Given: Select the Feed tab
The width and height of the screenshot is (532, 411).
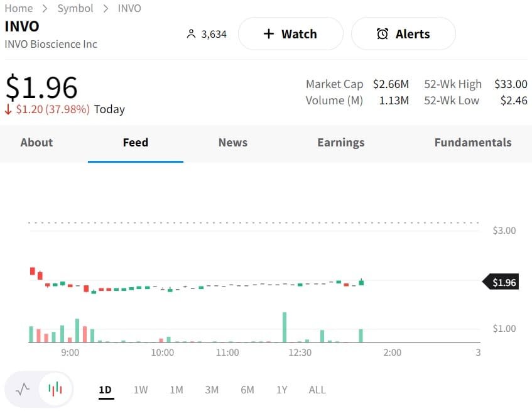Looking at the screenshot, I should [x=136, y=143].
